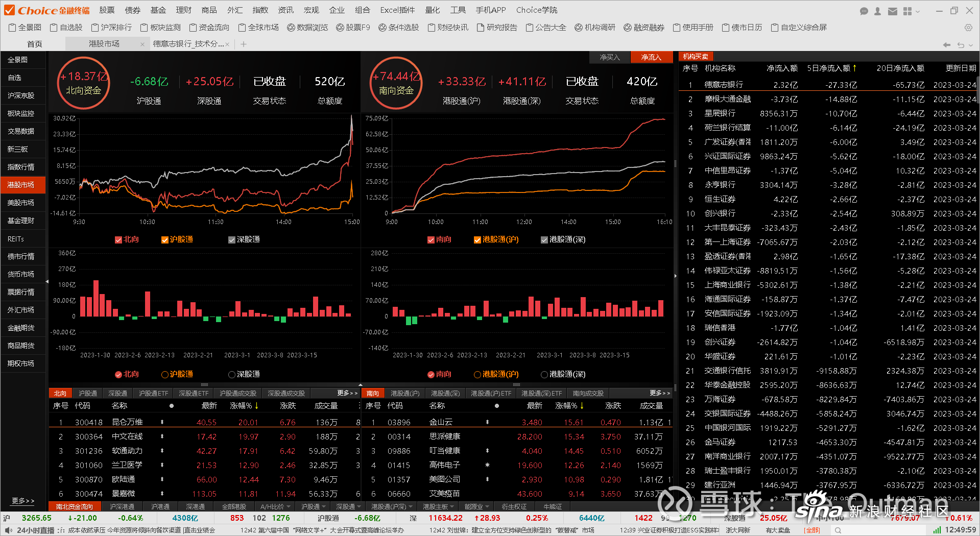This screenshot has height=536, width=980.
Task: Expand the history undo dropdown arrow
Action: point(970,45)
